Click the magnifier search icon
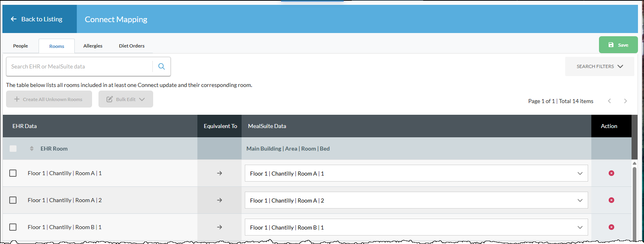The width and height of the screenshot is (644, 244). point(162,66)
